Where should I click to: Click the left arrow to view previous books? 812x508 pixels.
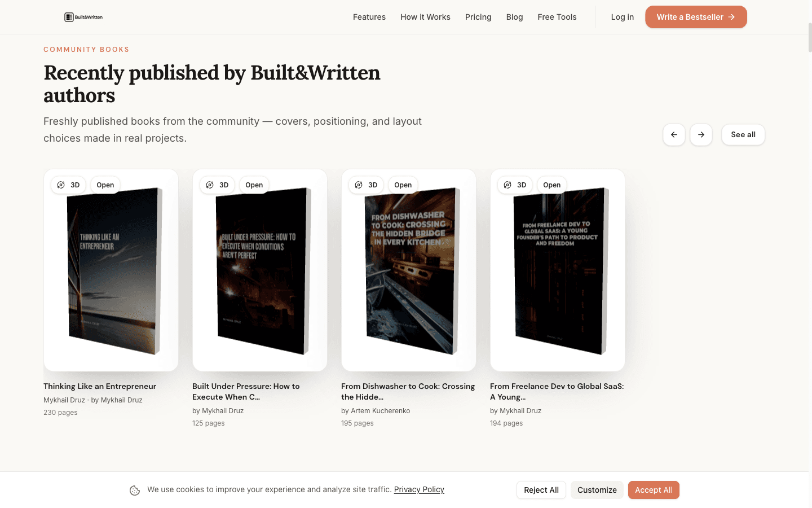tap(674, 134)
